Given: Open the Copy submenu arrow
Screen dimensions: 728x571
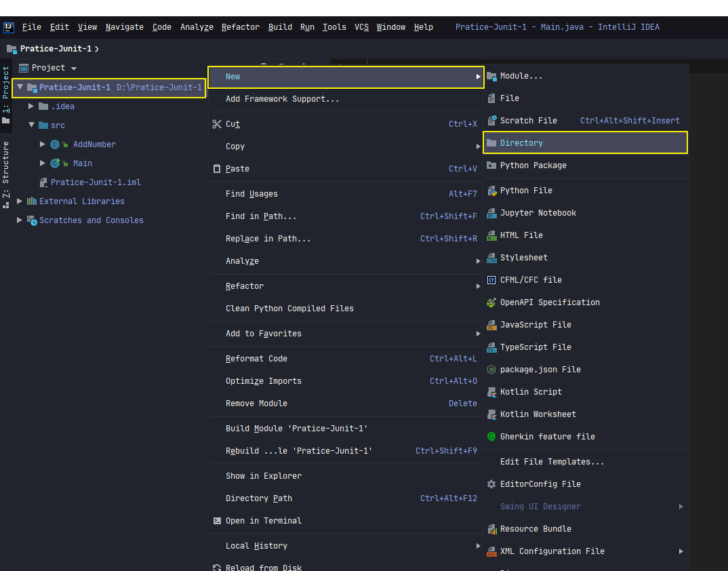Looking at the screenshot, I should tap(478, 146).
